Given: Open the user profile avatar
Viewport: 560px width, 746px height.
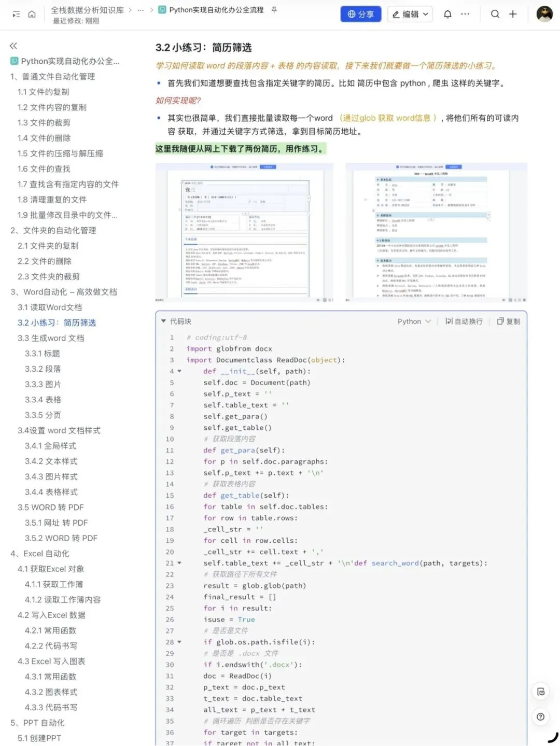Looking at the screenshot, I should tap(544, 14).
